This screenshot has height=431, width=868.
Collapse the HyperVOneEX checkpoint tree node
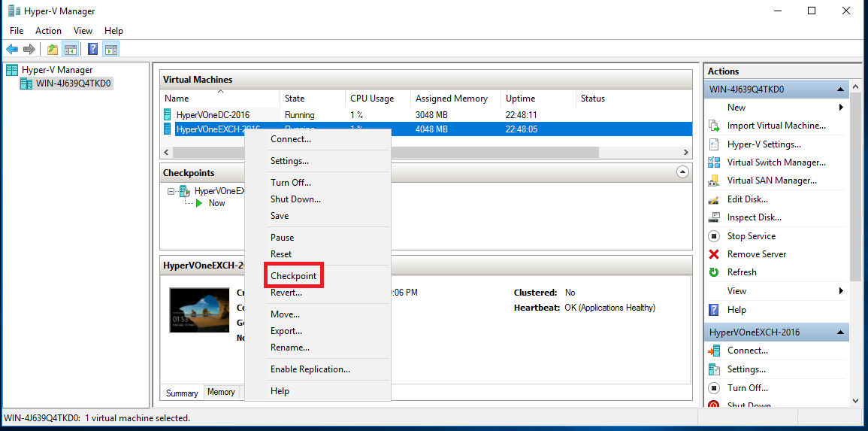coord(171,191)
